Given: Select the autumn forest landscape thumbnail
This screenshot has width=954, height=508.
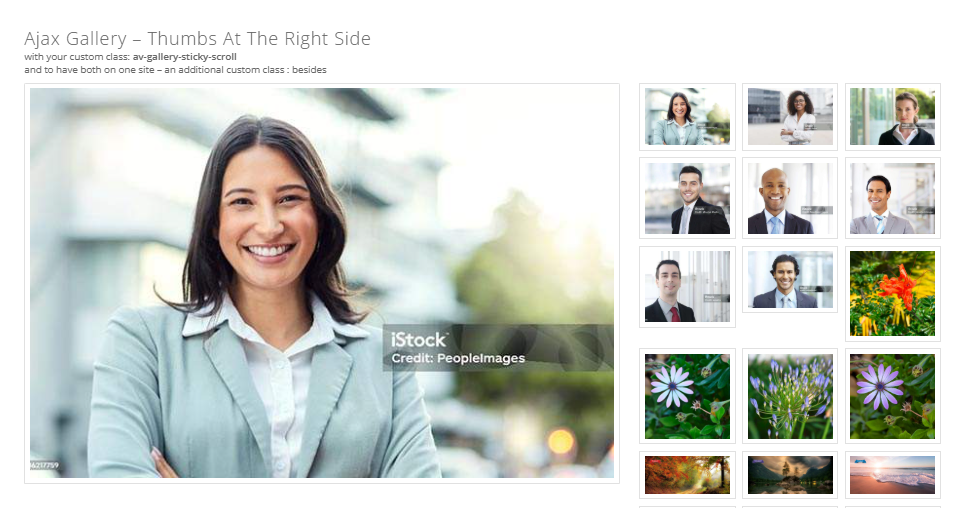Looking at the screenshot, I should tap(687, 475).
